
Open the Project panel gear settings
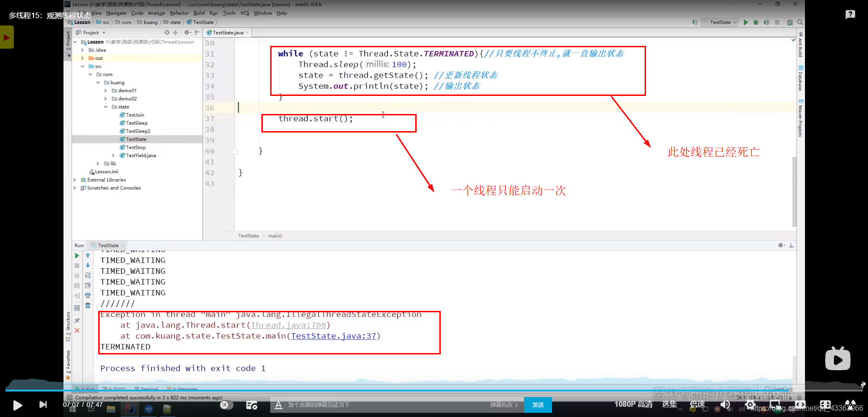[x=187, y=32]
